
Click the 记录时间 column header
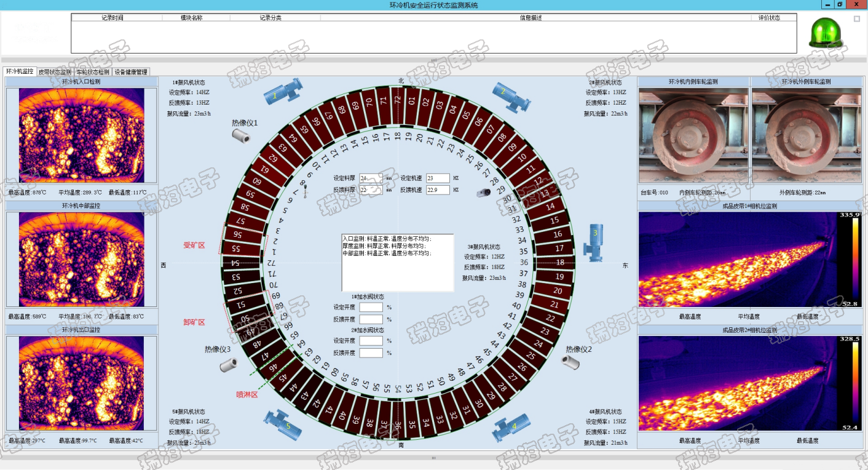coord(112,18)
